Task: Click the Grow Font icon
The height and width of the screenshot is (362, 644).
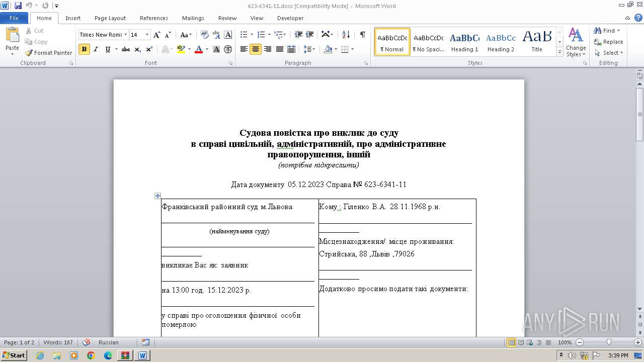Action: pyautogui.click(x=157, y=35)
